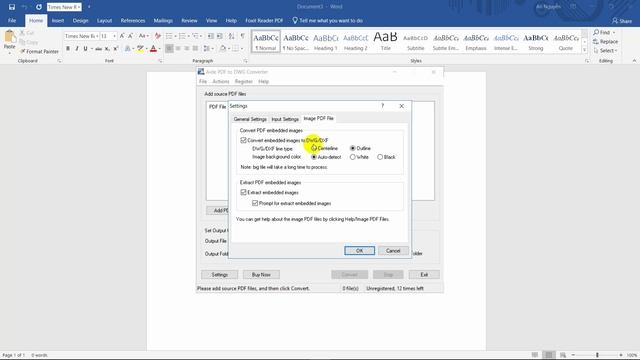Open Change Case dropdown
The height and width of the screenshot is (360, 640).
click(143, 36)
